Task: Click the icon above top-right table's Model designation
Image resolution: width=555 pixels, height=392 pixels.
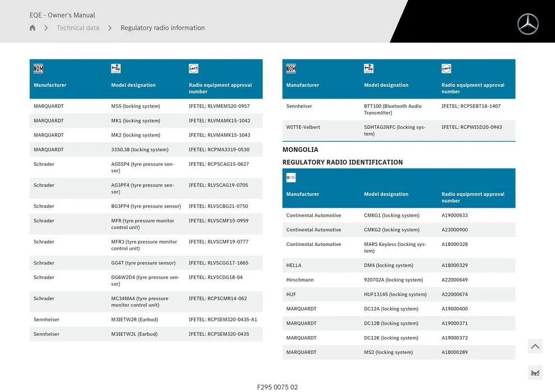Action: pos(368,69)
